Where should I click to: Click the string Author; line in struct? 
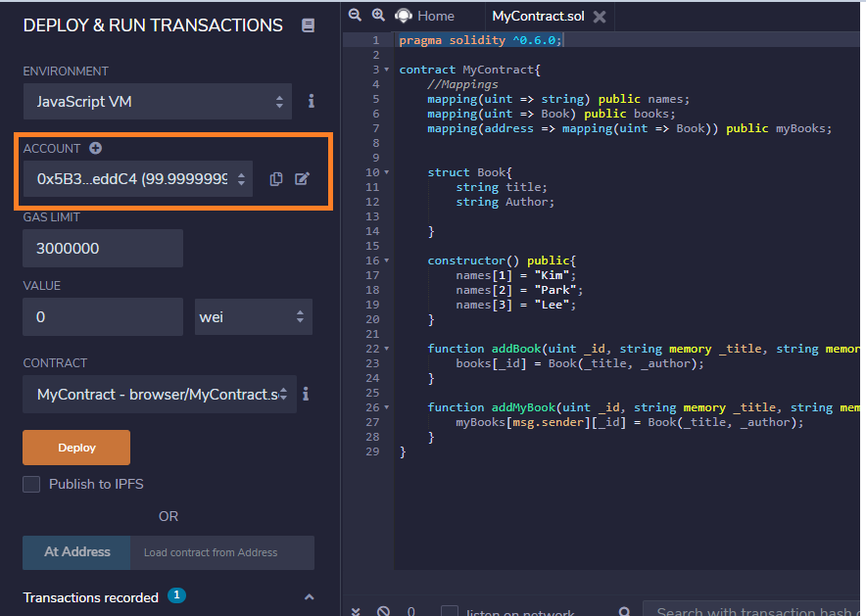(x=505, y=202)
